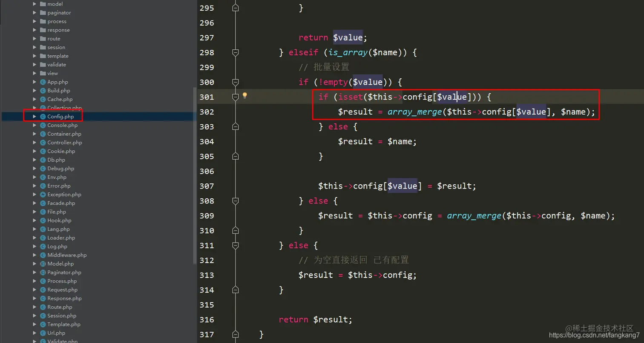Click the class icon beside Env.php

(x=43, y=177)
